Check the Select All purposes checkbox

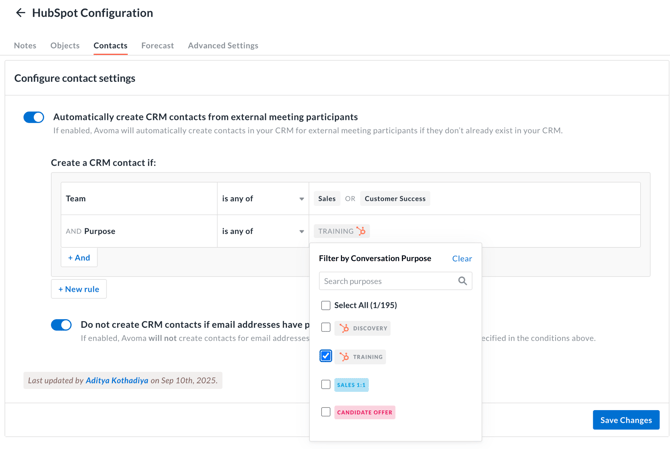pyautogui.click(x=326, y=305)
